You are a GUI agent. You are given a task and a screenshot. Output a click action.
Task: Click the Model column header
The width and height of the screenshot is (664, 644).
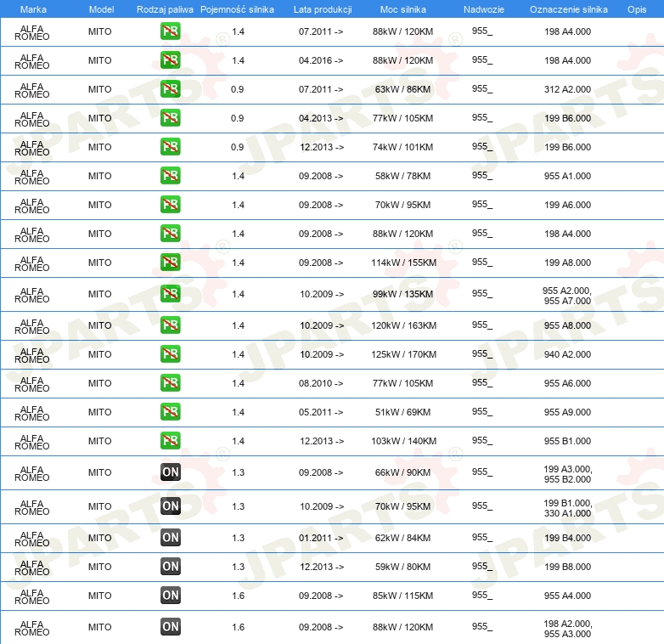click(101, 9)
